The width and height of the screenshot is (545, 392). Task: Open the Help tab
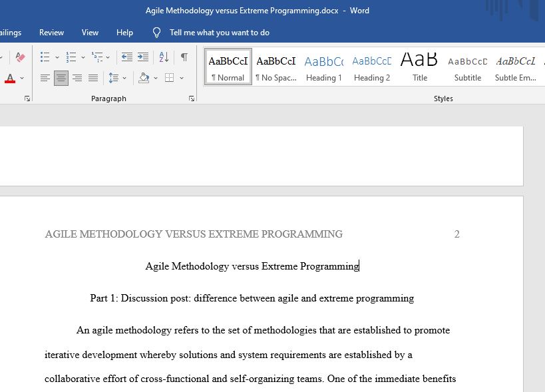(124, 33)
